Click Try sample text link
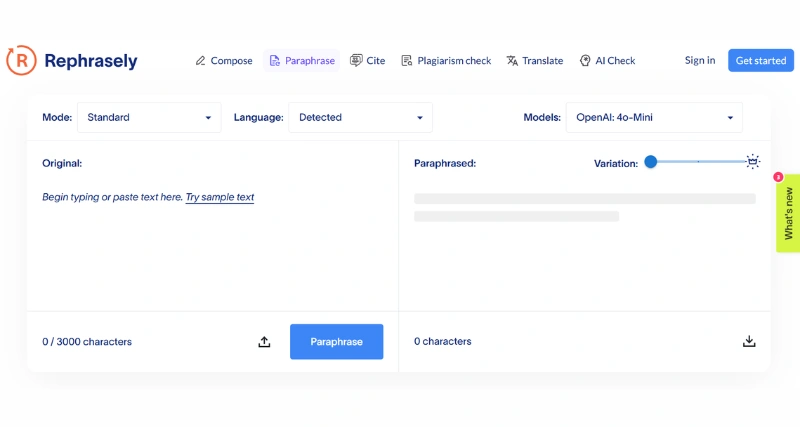Image resolution: width=800 pixels, height=427 pixels. [x=220, y=197]
